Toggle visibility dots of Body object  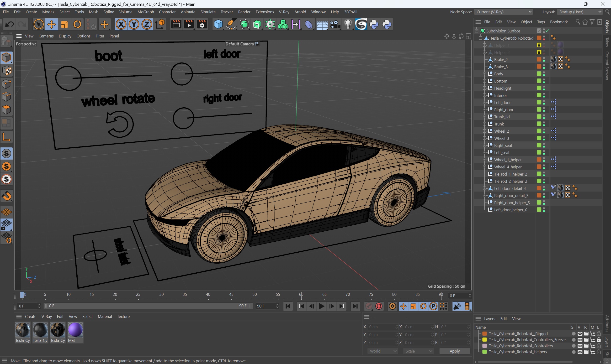[544, 74]
